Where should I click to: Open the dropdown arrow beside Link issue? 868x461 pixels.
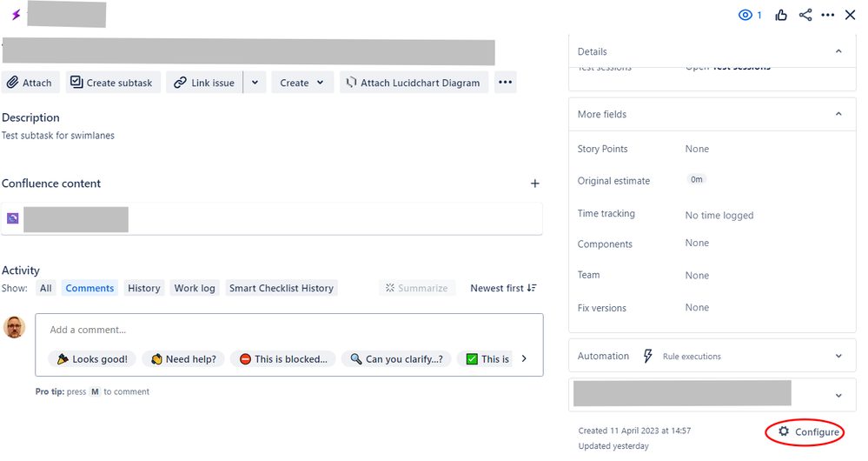coord(255,83)
